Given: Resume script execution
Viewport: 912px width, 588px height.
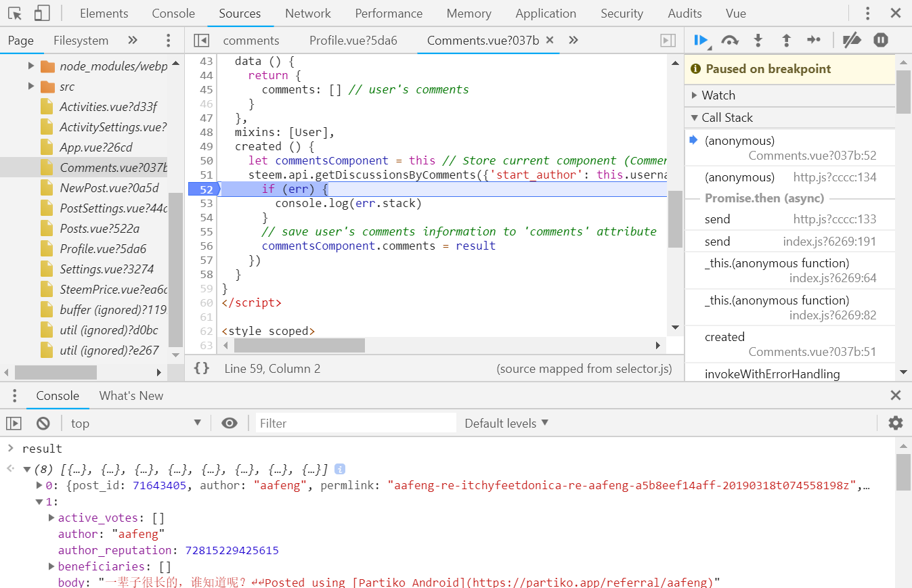Looking at the screenshot, I should pyautogui.click(x=701, y=41).
